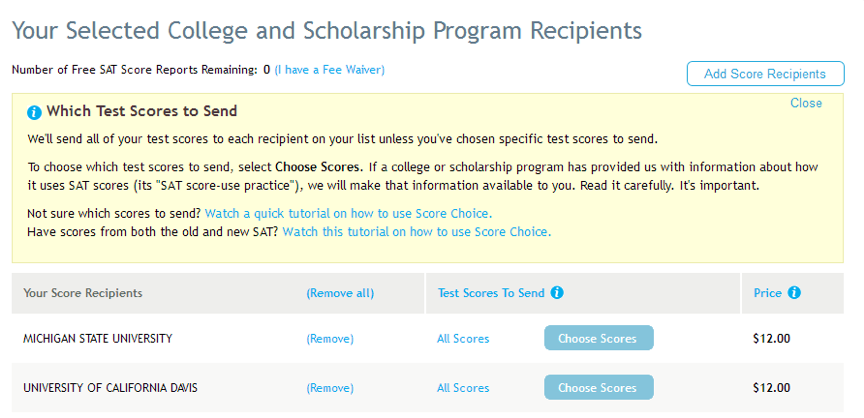Click the Your Score Recipients column header
This screenshot has height=418, width=864.
click(x=82, y=293)
